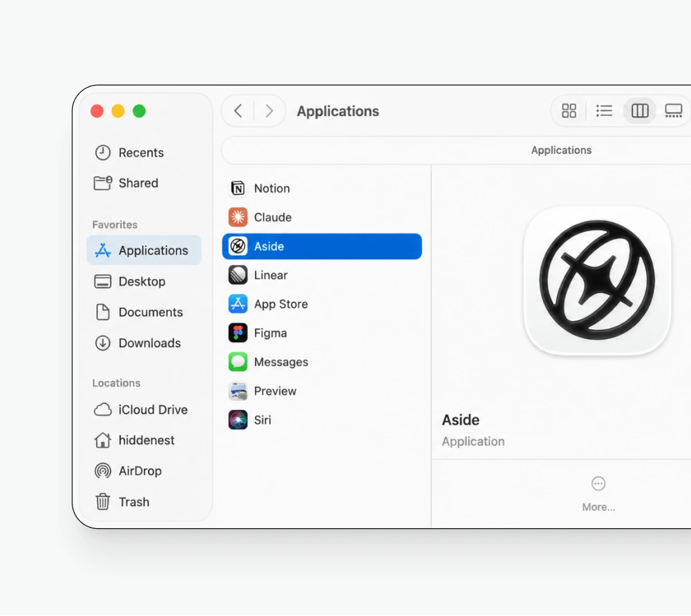The height and width of the screenshot is (616, 691).
Task: Switch to icon grid view
Action: coord(569,110)
